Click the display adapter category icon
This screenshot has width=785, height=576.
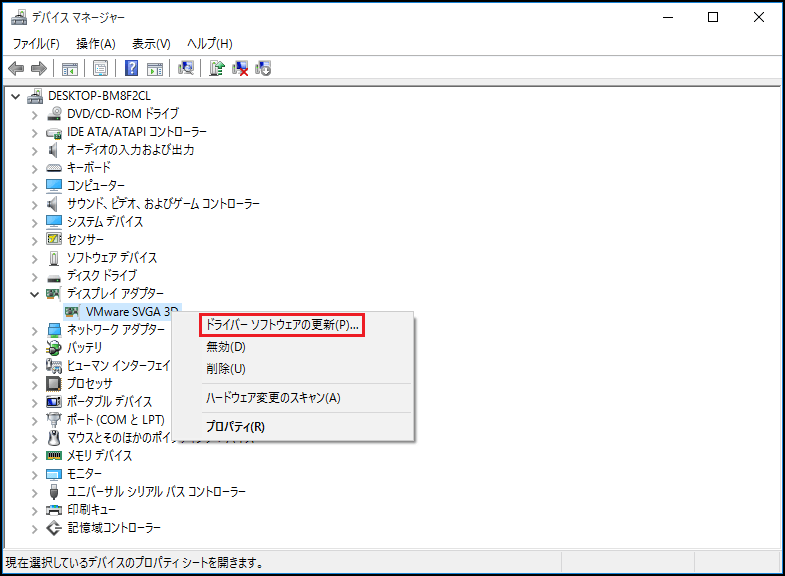(53, 293)
